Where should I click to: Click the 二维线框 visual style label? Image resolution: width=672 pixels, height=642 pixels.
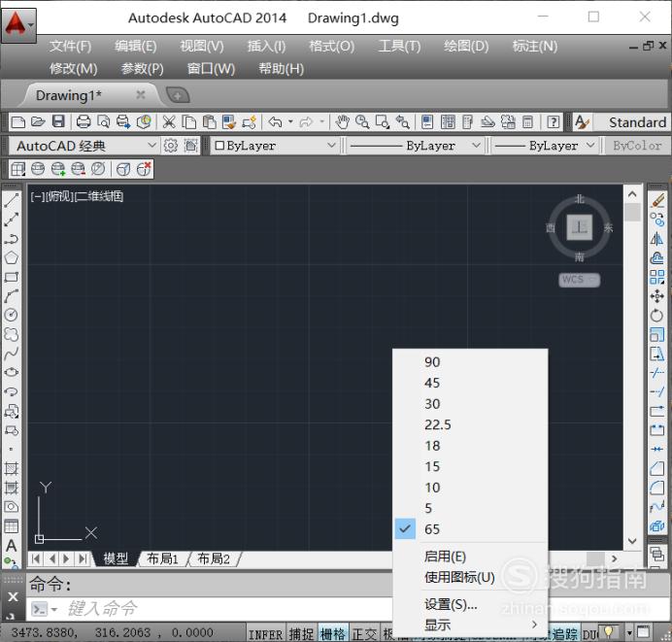coord(99,197)
